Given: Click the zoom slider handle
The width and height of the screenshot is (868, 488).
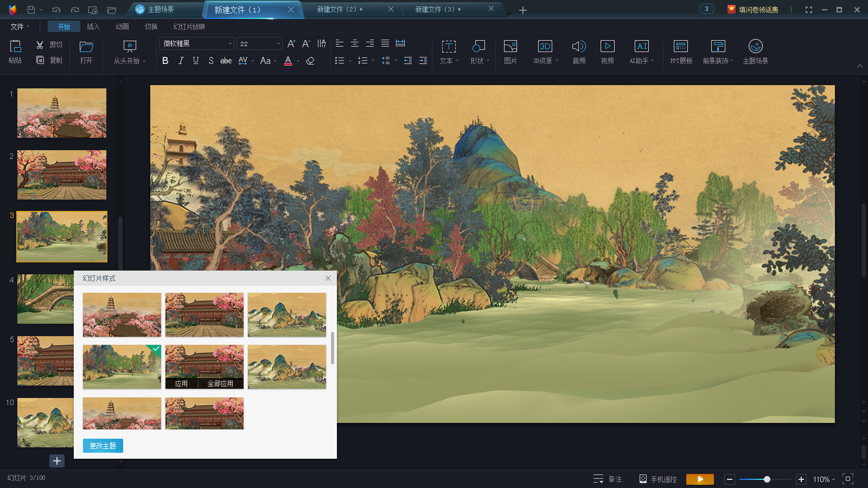Looking at the screenshot, I should 767,479.
